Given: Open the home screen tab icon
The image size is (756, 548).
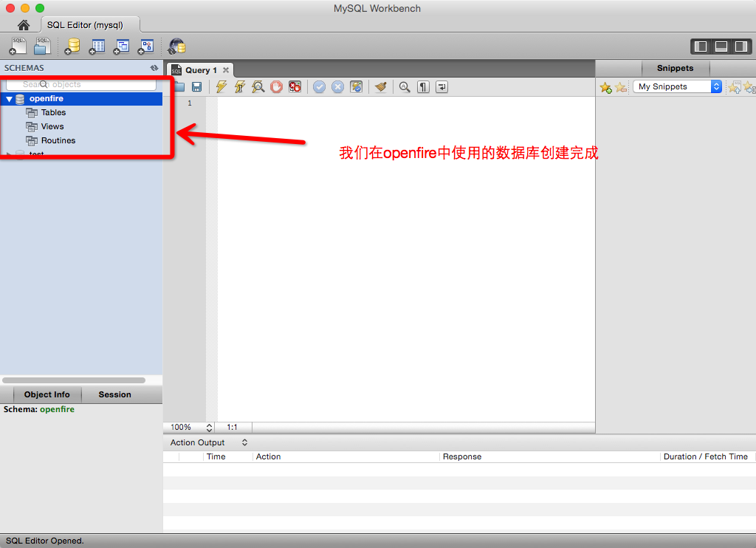Looking at the screenshot, I should coord(23,25).
